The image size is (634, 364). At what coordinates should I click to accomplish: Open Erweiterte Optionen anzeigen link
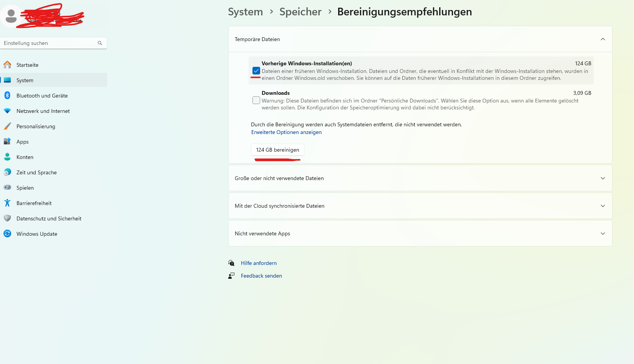click(x=286, y=132)
